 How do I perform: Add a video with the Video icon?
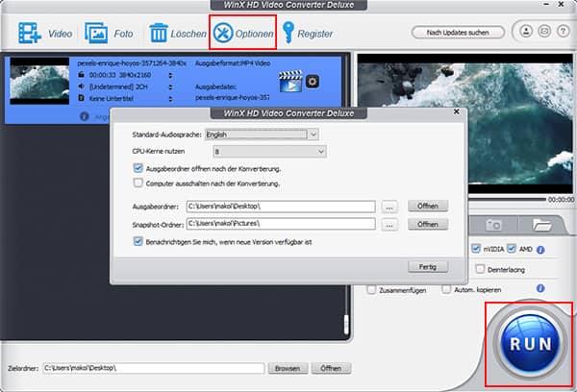tap(30, 33)
